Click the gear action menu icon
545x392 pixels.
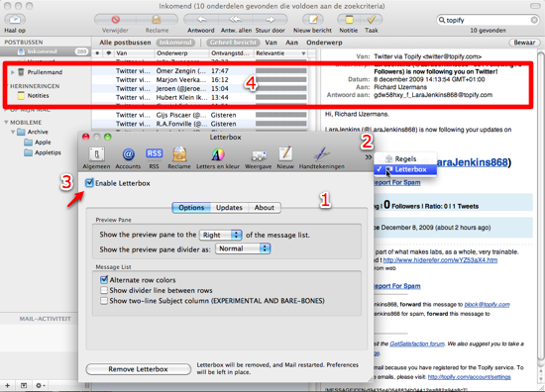point(40,385)
